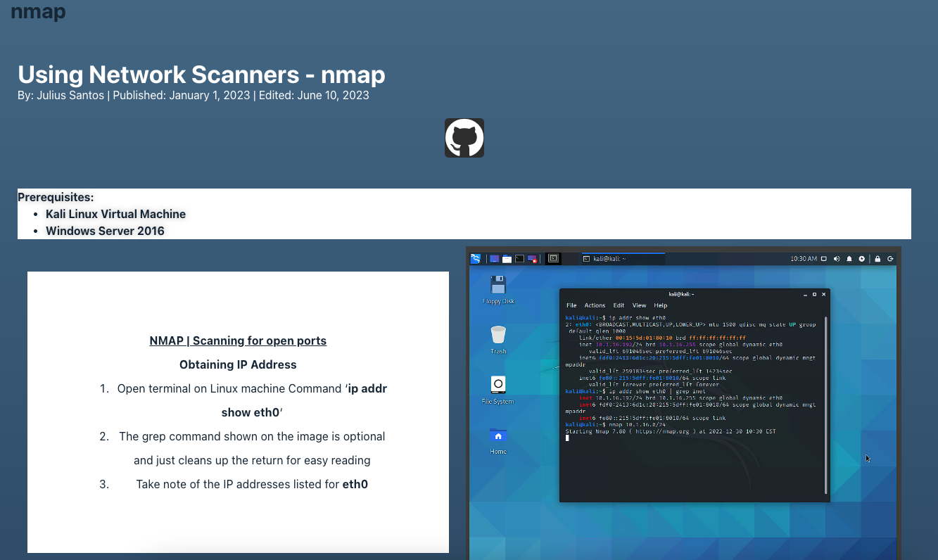
Task: Open the terminal File menu
Action: 571,305
